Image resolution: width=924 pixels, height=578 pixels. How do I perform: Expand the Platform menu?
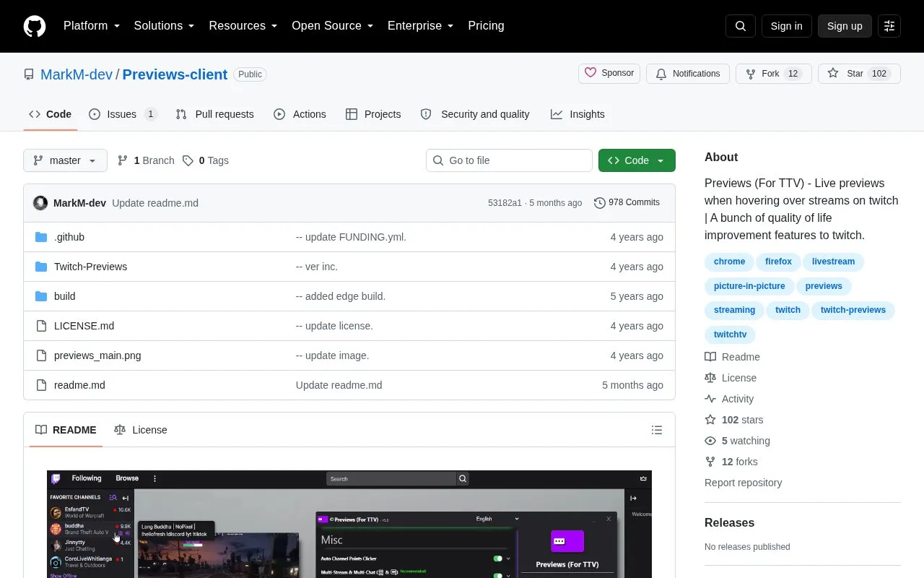click(92, 26)
